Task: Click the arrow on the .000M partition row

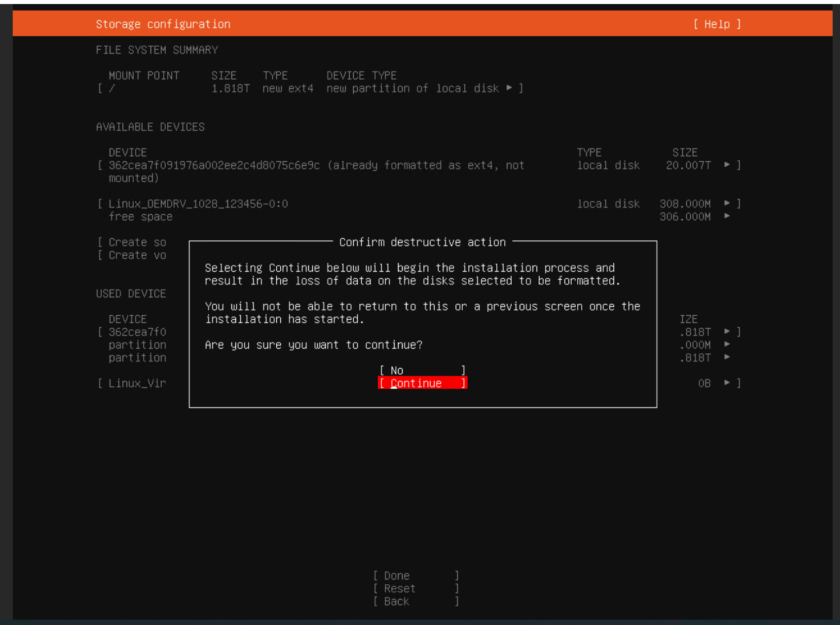Action: [x=727, y=345]
